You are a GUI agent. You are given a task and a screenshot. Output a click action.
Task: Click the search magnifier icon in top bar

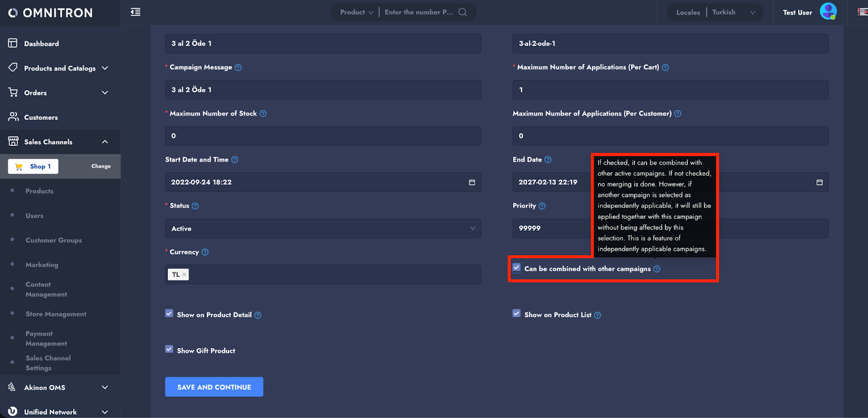pyautogui.click(x=462, y=12)
